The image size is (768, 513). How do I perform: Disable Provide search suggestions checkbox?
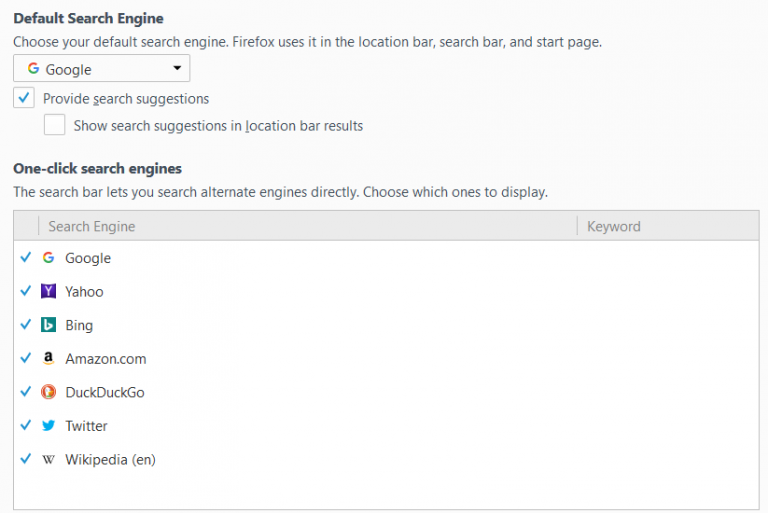[x=24, y=98]
